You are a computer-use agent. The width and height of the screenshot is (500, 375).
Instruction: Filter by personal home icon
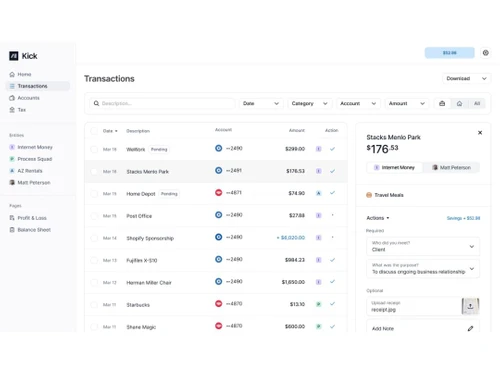(459, 103)
